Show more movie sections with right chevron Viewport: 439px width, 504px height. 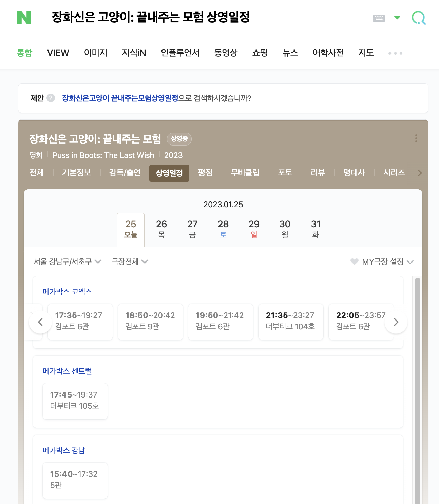[420, 173]
